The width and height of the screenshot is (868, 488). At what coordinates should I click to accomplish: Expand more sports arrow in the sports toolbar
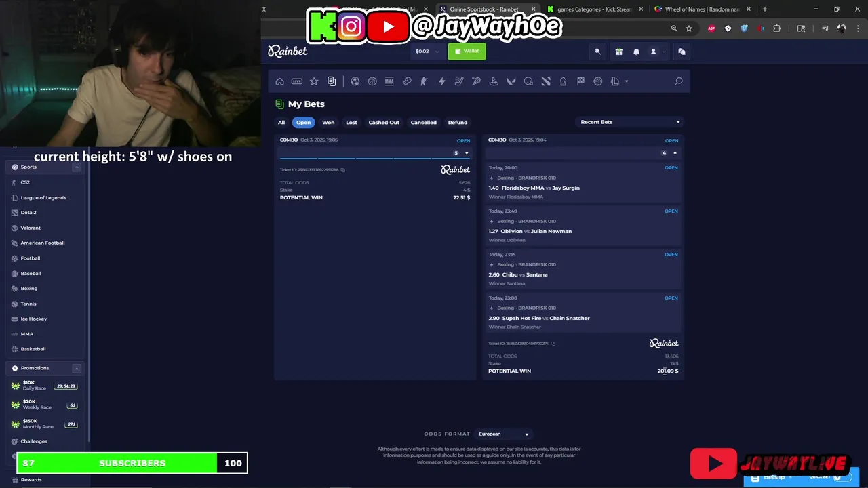627,81
